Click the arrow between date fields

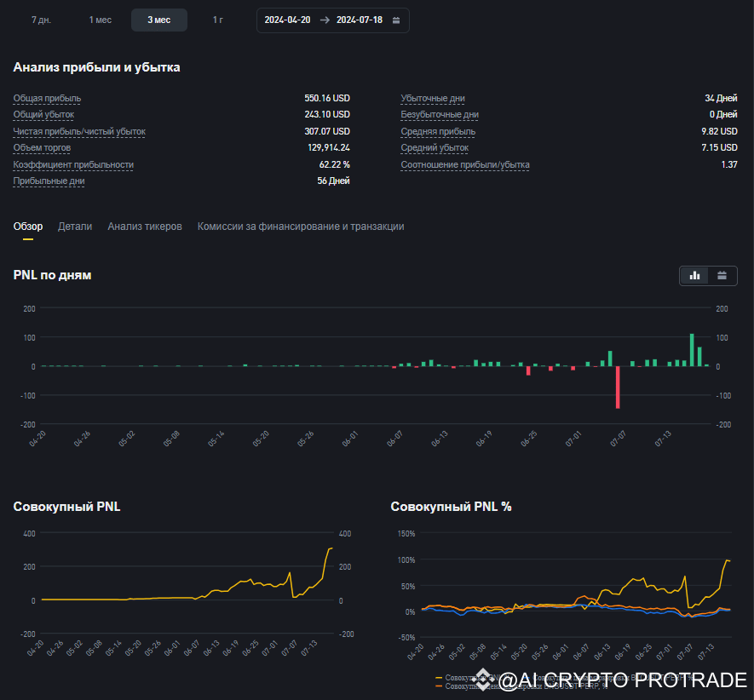click(x=325, y=20)
